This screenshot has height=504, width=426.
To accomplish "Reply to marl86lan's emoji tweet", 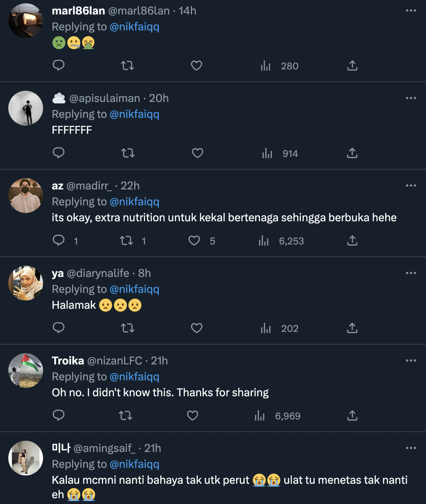I will 59,65.
